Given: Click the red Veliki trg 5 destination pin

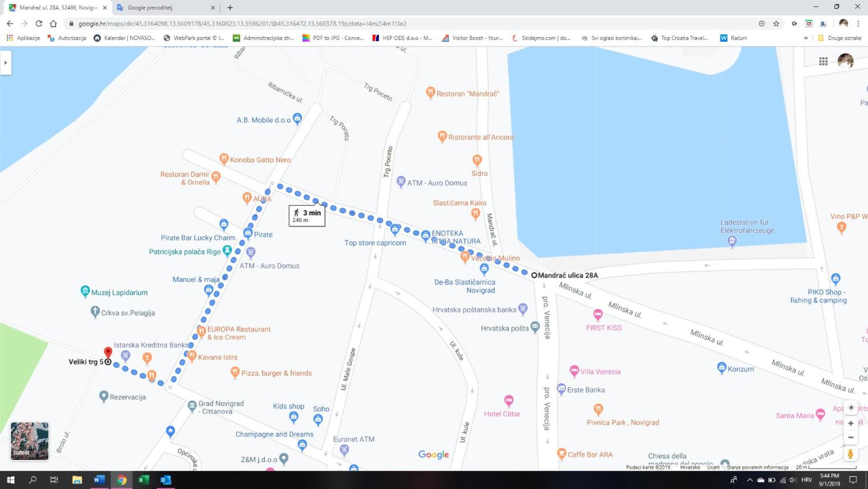Looking at the screenshot, I should [108, 352].
